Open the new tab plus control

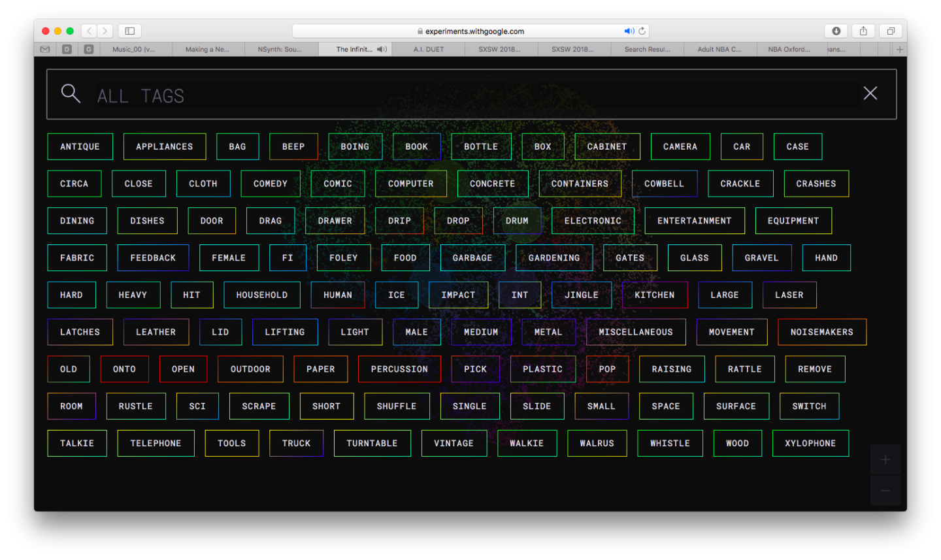click(x=900, y=48)
